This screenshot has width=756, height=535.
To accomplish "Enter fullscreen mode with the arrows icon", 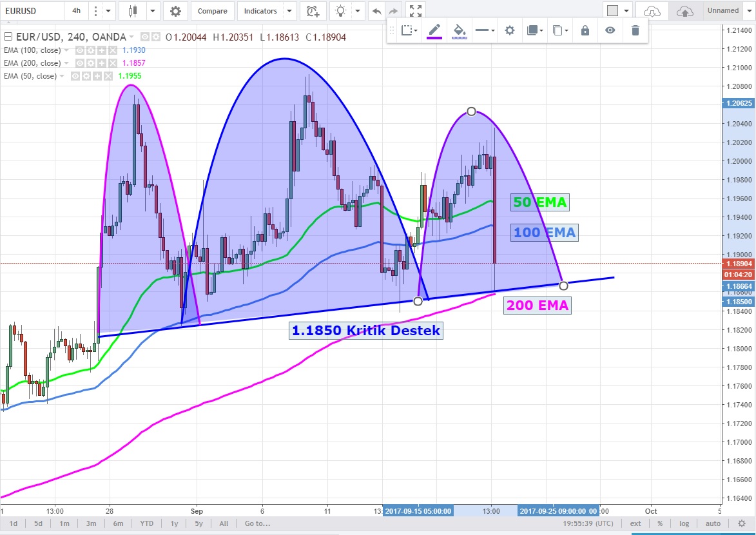I will pos(416,11).
